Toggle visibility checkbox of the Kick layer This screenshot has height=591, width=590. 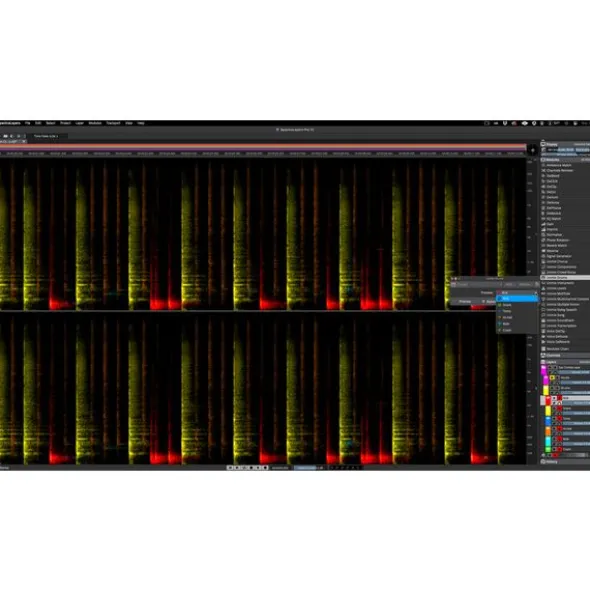[554, 398]
